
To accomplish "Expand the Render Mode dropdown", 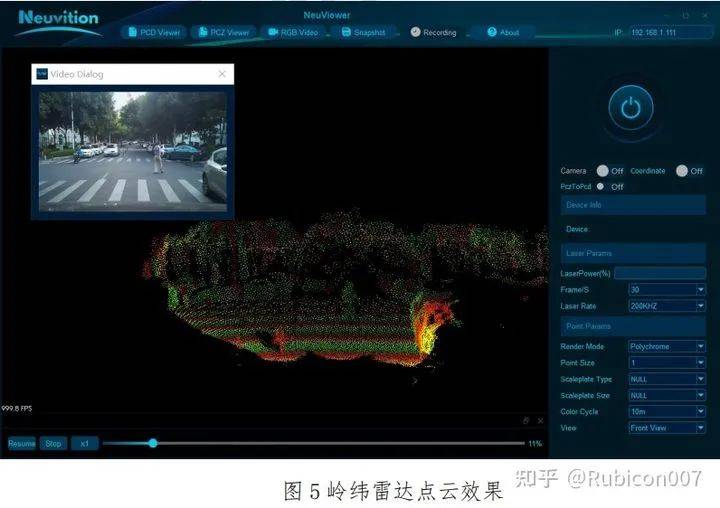I will pos(666,347).
